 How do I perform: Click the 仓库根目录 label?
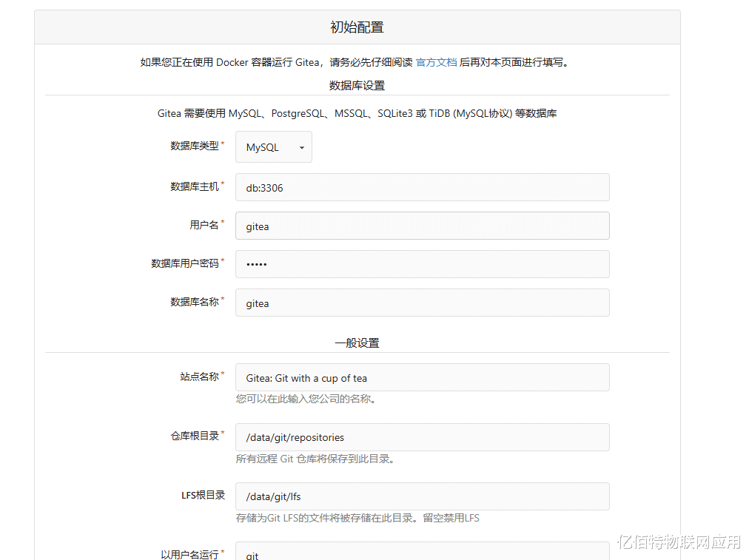click(195, 436)
